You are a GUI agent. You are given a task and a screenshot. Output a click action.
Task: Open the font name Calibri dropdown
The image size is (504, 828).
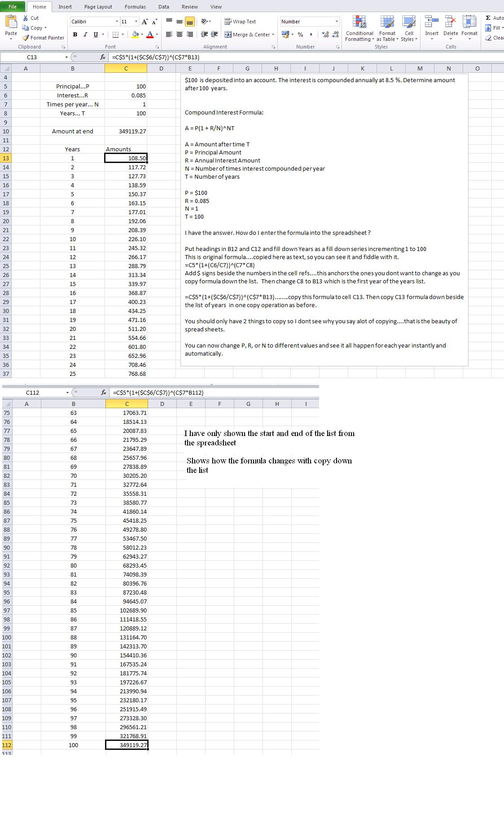117,22
